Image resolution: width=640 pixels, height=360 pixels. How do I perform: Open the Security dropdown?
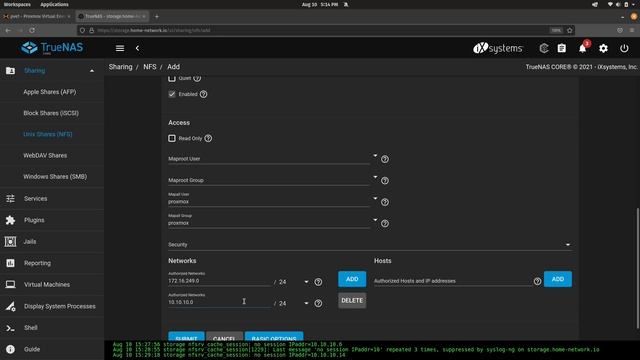567,245
